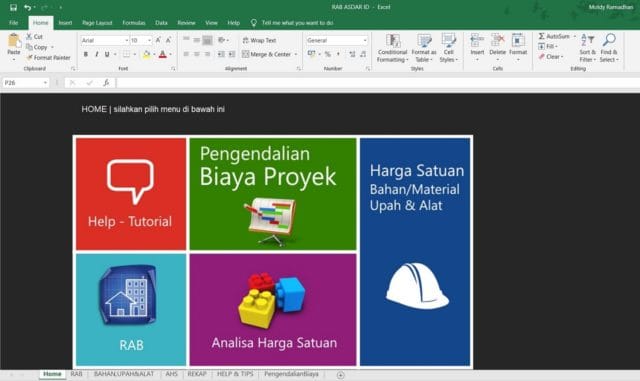Increase font size with larger A icon
Image resolution: width=640 pixels, height=381 pixels.
[158, 40]
